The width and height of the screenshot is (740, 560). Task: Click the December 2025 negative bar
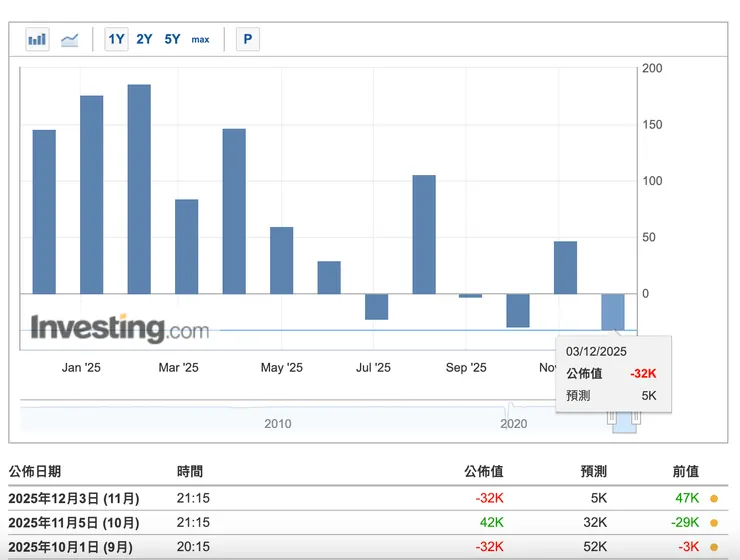pyautogui.click(x=612, y=311)
